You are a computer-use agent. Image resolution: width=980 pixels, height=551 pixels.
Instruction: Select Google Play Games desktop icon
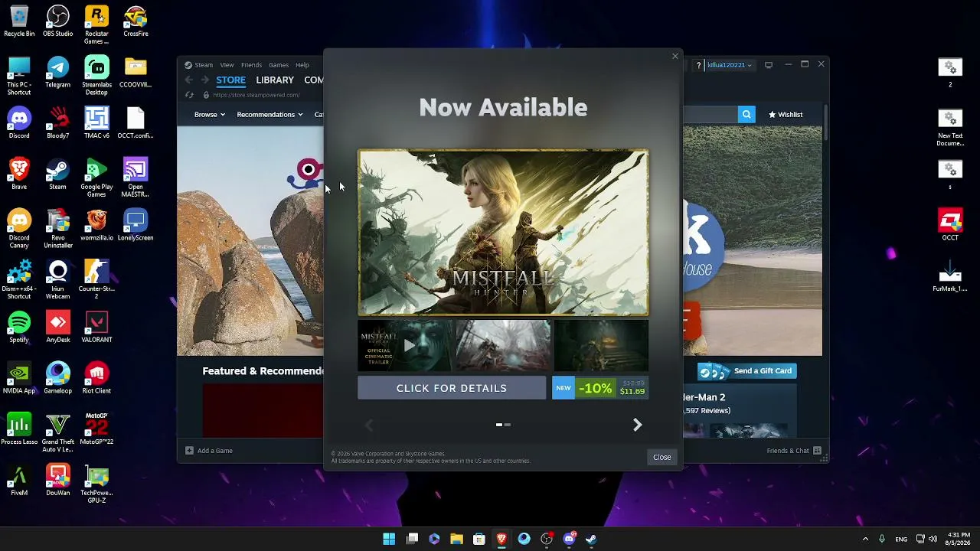click(x=96, y=178)
